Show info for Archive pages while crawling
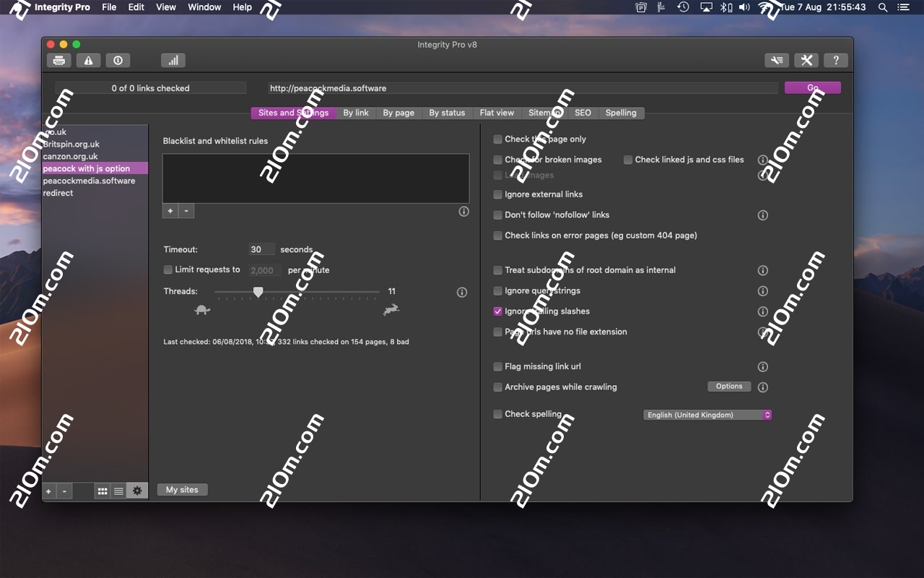924x578 pixels. tap(762, 387)
